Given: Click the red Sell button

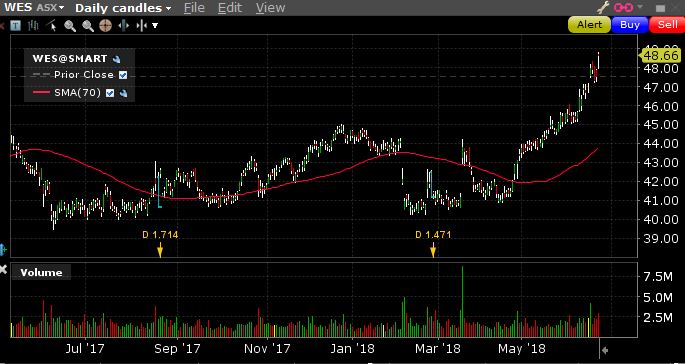Looking at the screenshot, I should click(667, 25).
